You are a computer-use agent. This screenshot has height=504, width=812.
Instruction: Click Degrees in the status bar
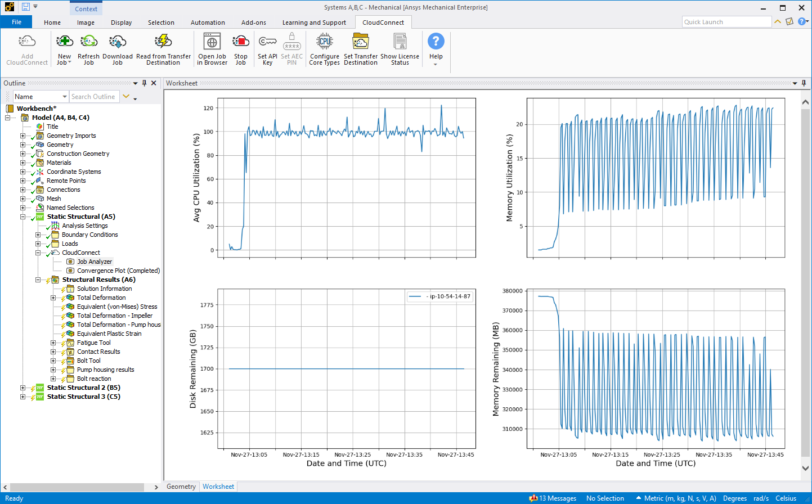click(735, 498)
